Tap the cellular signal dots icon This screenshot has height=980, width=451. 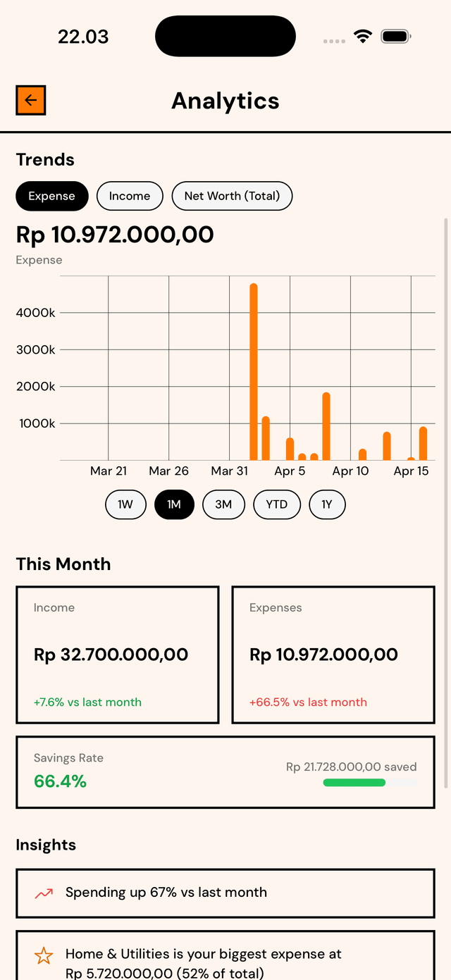coord(333,41)
